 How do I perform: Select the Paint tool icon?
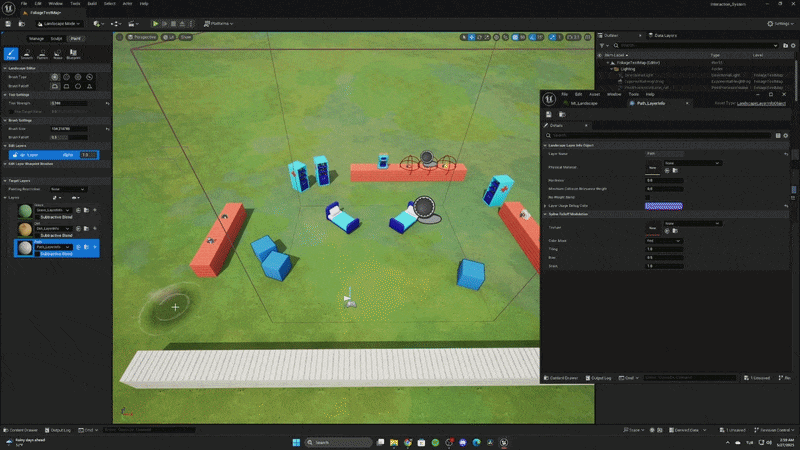pos(11,54)
